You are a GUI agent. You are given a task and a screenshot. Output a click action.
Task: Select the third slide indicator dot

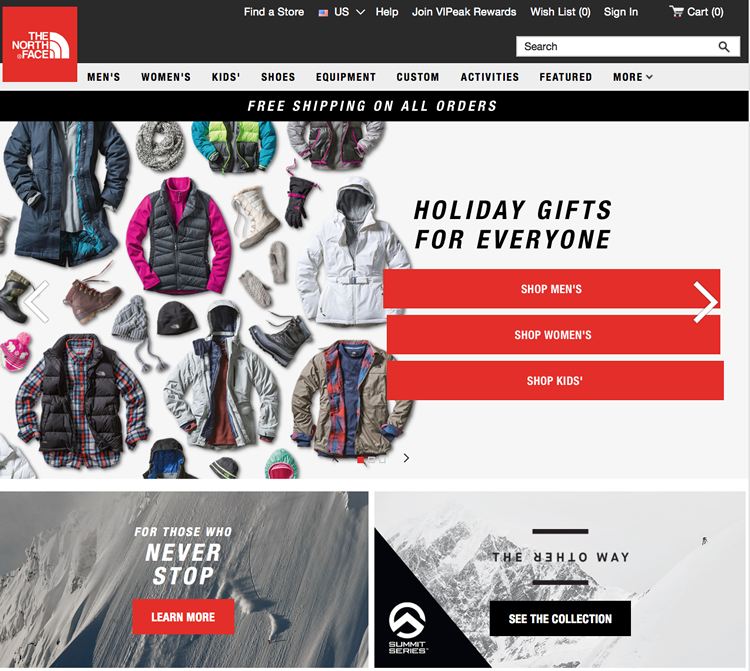tap(382, 460)
